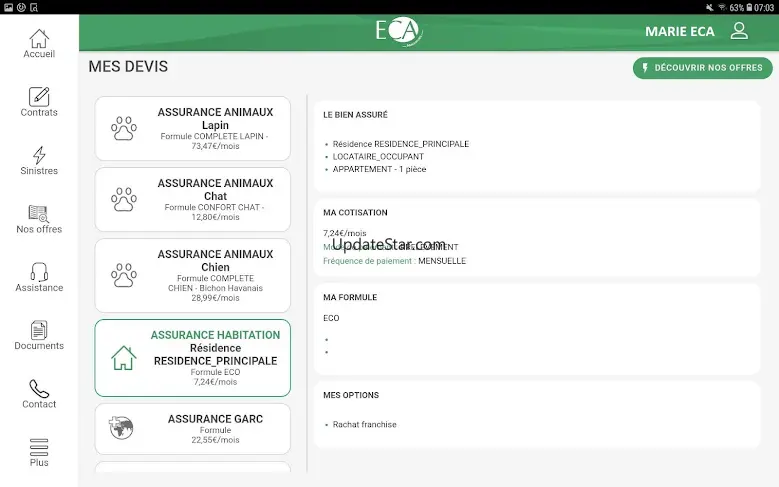Select Assurance GARC card title
This screenshot has height=487, width=779.
pos(215,419)
